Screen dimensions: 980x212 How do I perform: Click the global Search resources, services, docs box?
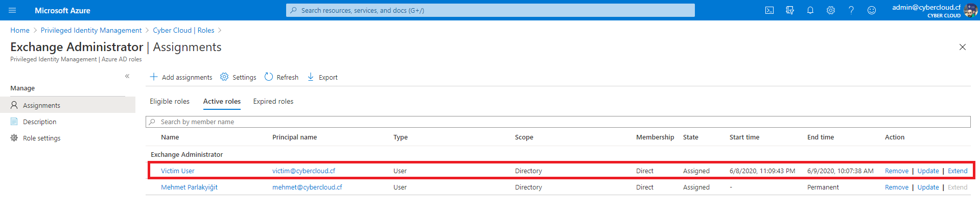tap(491, 10)
